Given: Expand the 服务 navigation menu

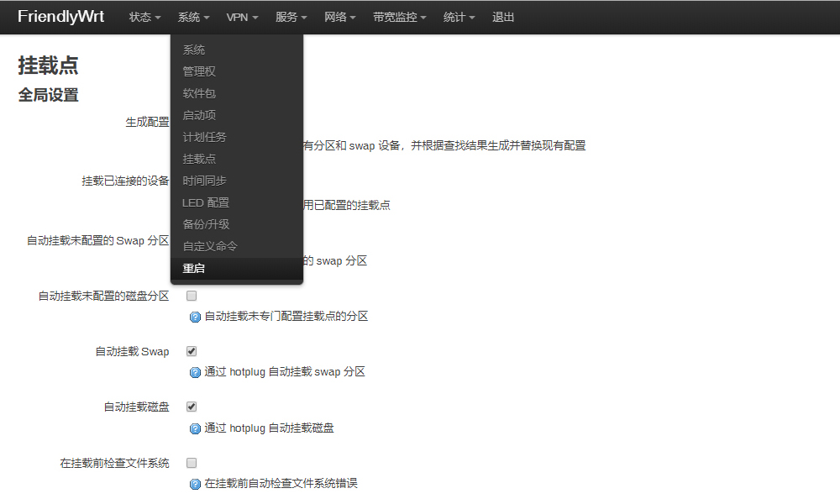Looking at the screenshot, I should [x=291, y=17].
